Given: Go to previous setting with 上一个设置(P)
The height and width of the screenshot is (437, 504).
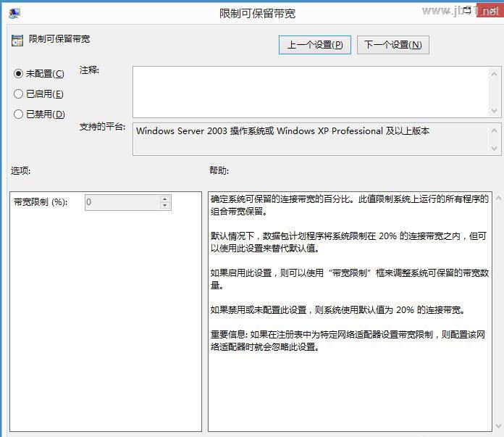Looking at the screenshot, I should click(x=315, y=45).
